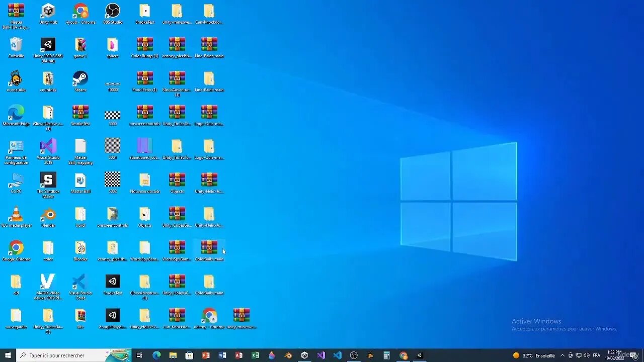
Task: Select the lowercase blender shortcut icon
Action: (x=48, y=217)
